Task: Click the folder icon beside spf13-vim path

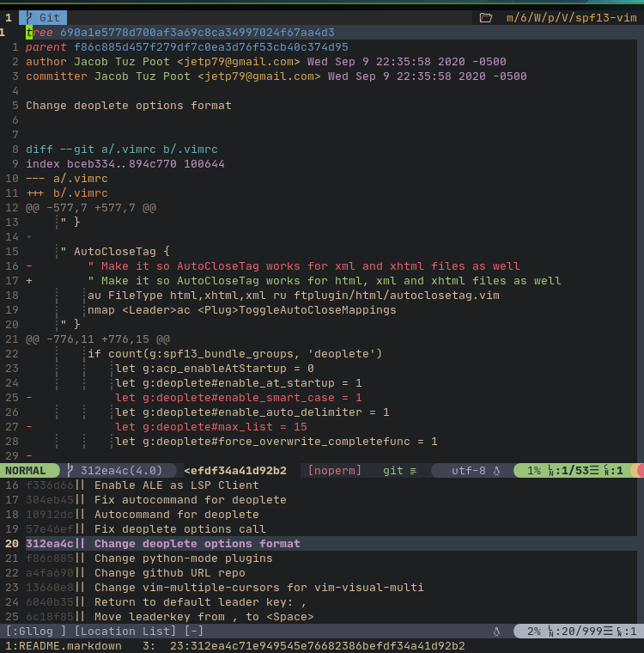Action: (x=485, y=18)
